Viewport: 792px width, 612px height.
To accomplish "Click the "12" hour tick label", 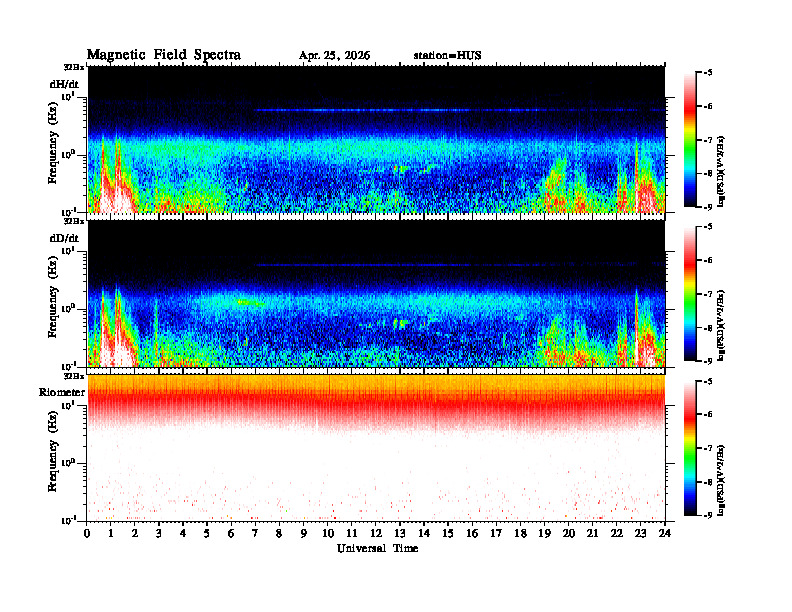I will coord(376,533).
